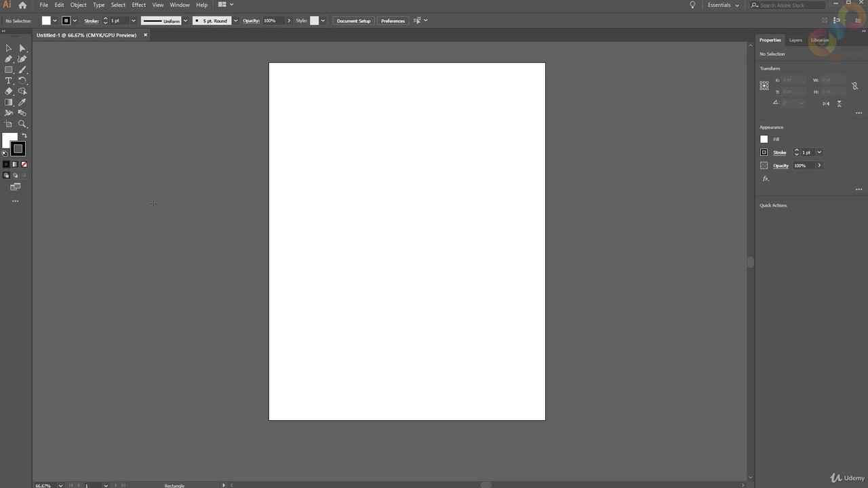Select the Rectangle tool
The height and width of the screenshot is (488, 868).
tap(9, 70)
